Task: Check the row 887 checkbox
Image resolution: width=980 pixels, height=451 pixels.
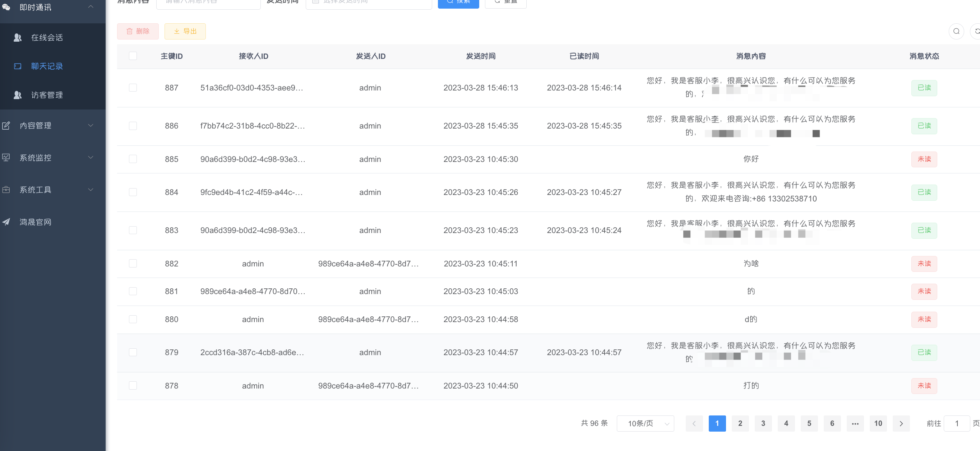Action: click(133, 88)
